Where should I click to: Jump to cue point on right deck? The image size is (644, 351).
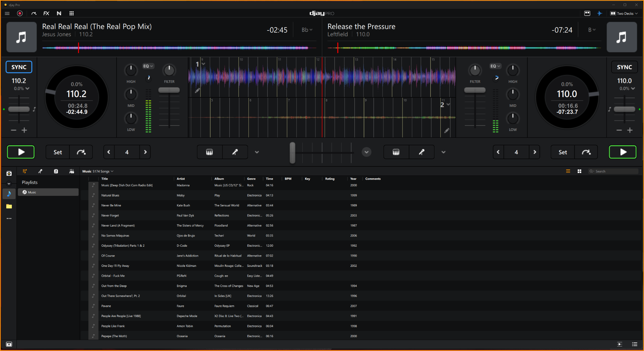(x=586, y=152)
